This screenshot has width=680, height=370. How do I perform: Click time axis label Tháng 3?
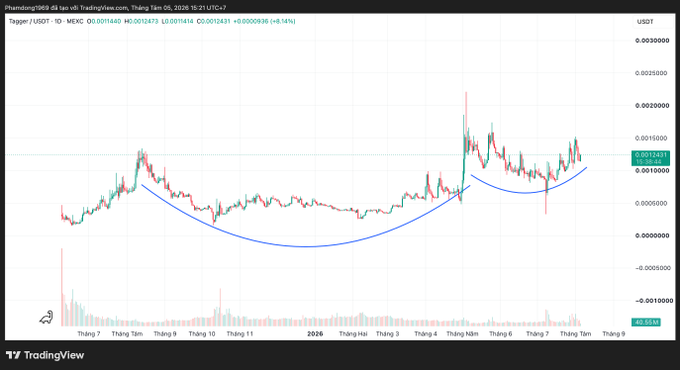coord(387,334)
